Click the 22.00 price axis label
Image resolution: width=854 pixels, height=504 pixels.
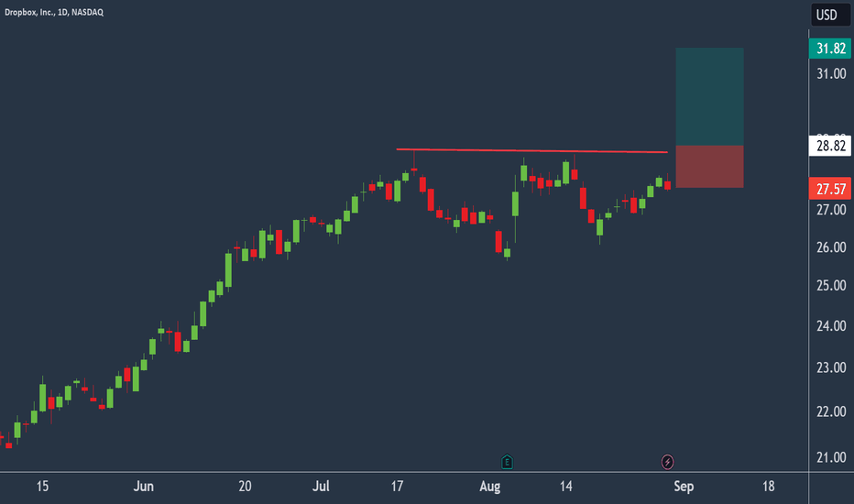point(831,411)
